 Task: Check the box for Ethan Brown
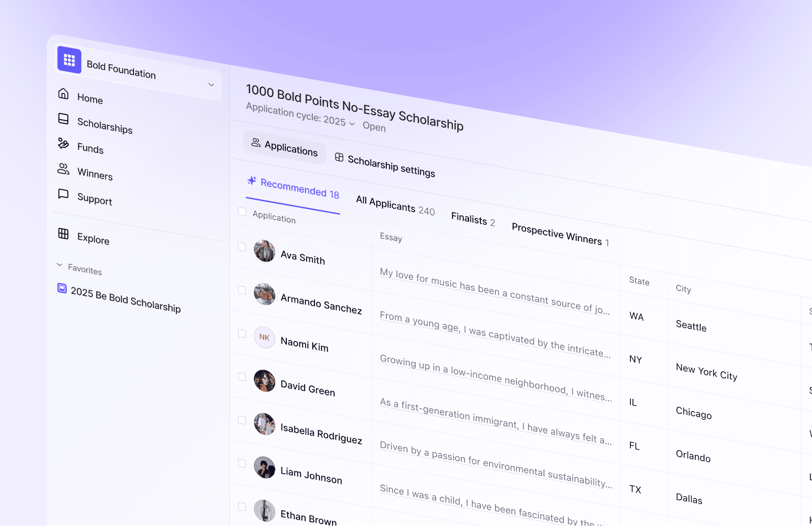coord(242,506)
